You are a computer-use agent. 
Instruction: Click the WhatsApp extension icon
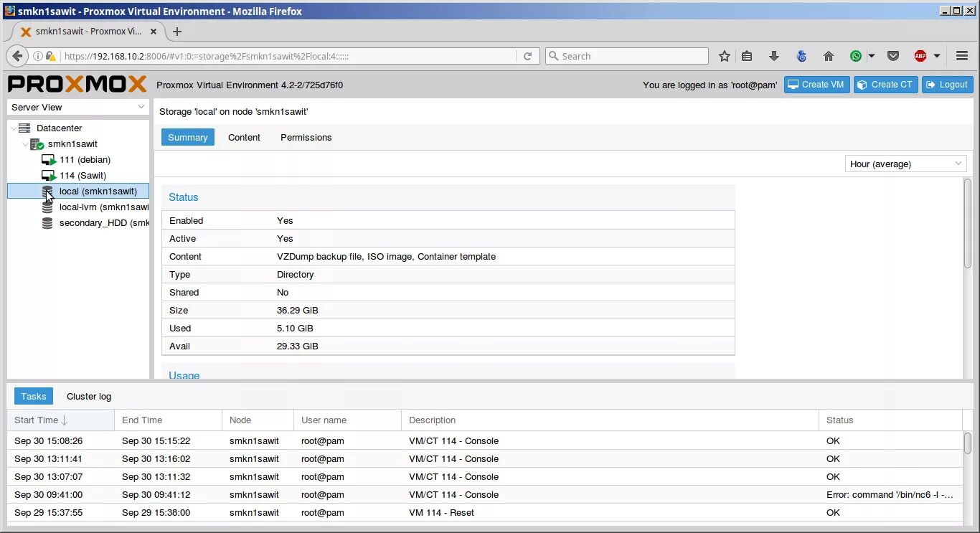tap(856, 56)
